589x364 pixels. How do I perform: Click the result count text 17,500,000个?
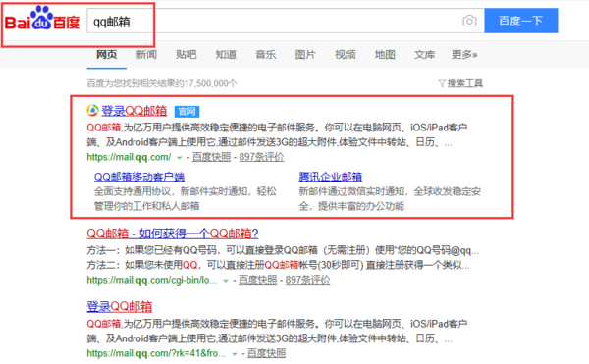coord(210,83)
